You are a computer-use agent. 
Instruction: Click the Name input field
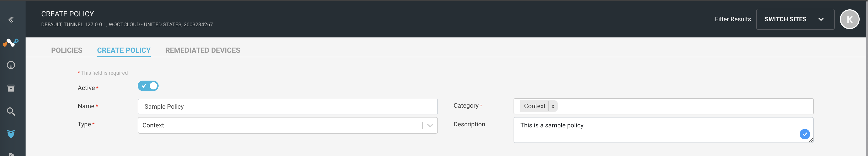pos(288,107)
